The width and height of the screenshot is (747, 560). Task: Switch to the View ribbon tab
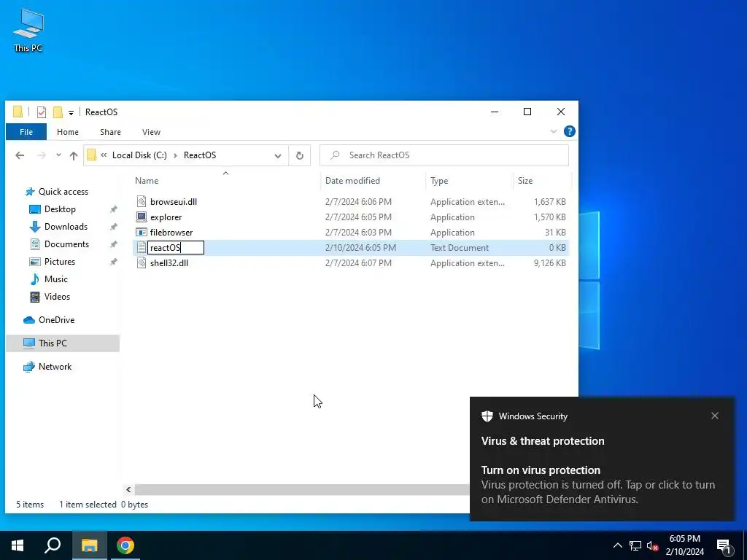pyautogui.click(x=151, y=132)
